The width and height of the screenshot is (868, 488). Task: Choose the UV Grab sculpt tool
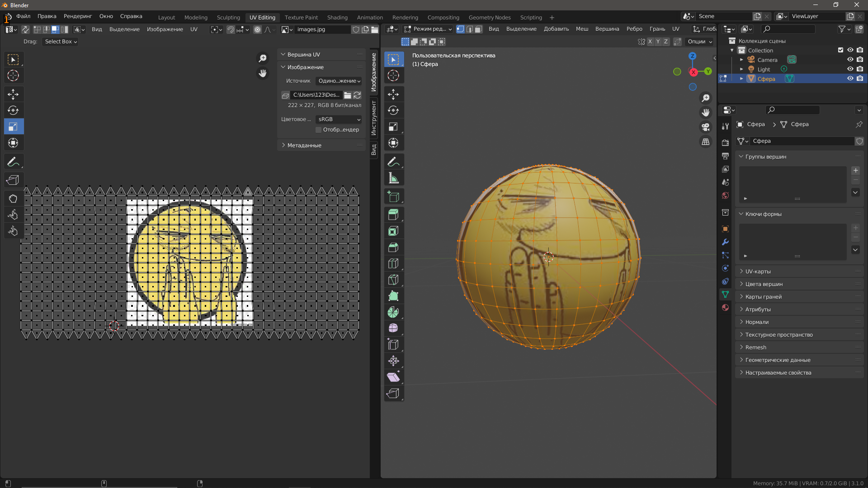[13, 198]
